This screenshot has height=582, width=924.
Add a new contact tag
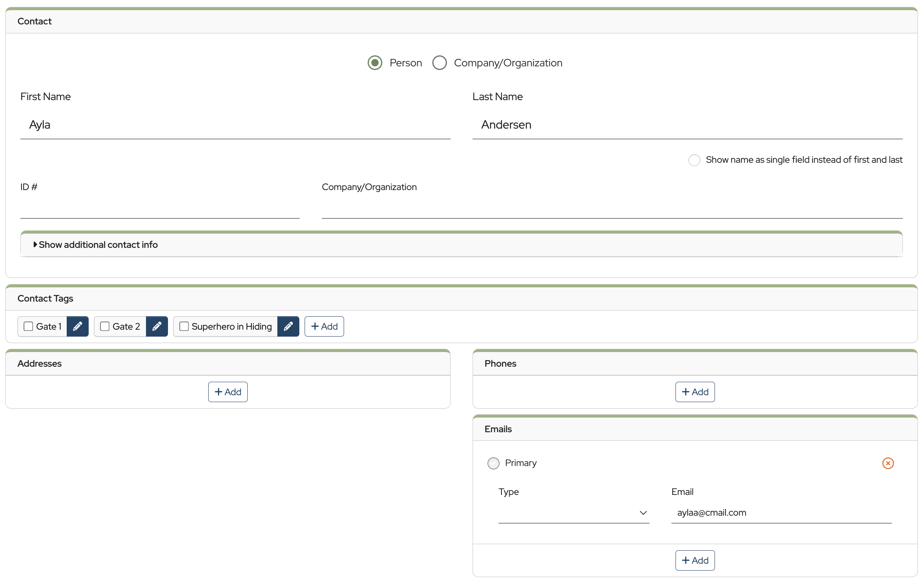[x=324, y=326]
